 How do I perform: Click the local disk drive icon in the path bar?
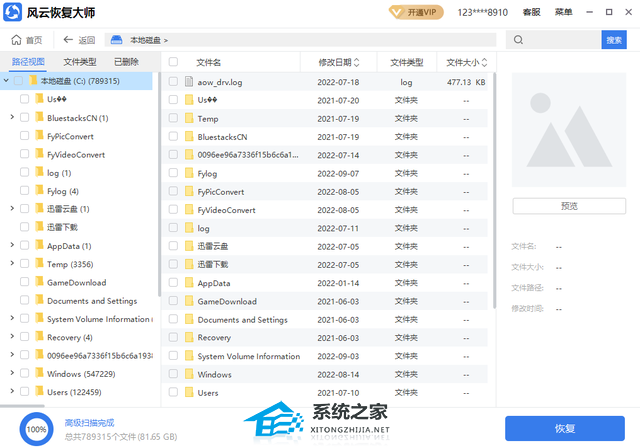click(116, 40)
